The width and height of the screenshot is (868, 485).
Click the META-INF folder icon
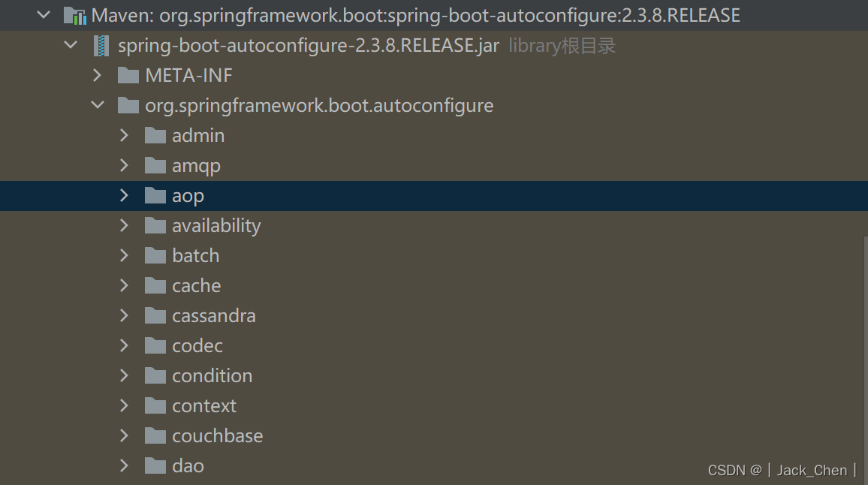coord(128,75)
